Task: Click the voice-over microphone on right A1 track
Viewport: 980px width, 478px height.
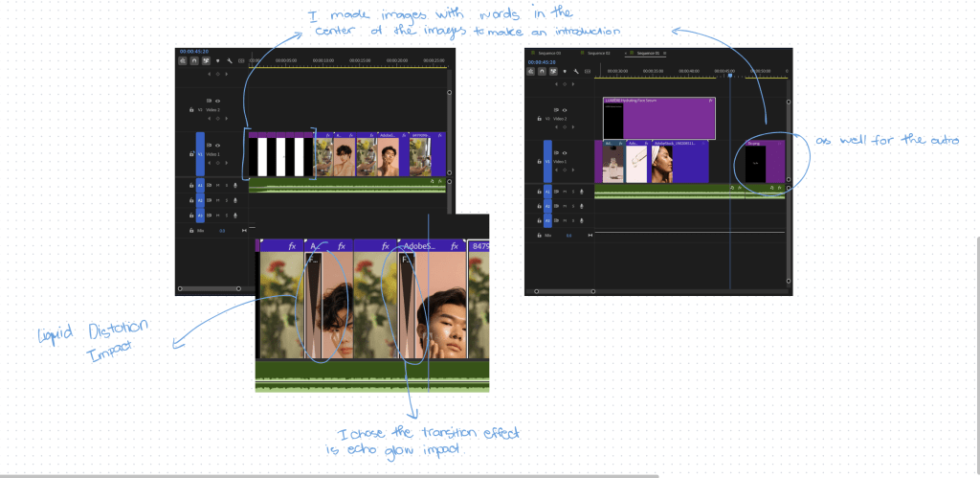Action: (x=582, y=191)
